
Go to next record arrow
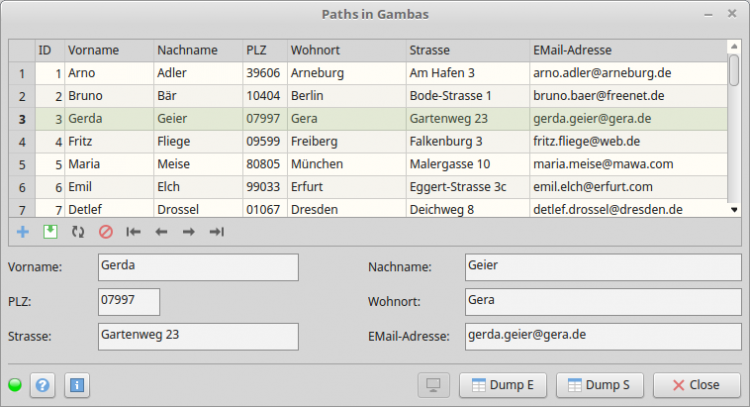[188, 232]
